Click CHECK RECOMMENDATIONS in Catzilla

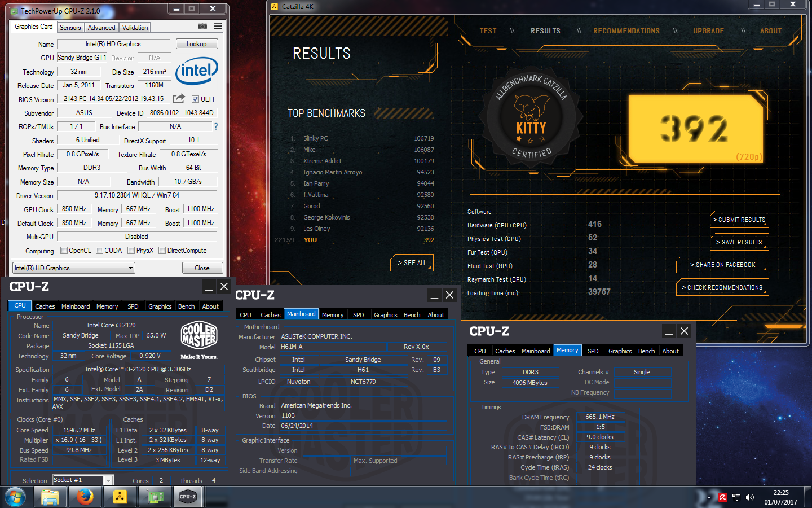[722, 287]
